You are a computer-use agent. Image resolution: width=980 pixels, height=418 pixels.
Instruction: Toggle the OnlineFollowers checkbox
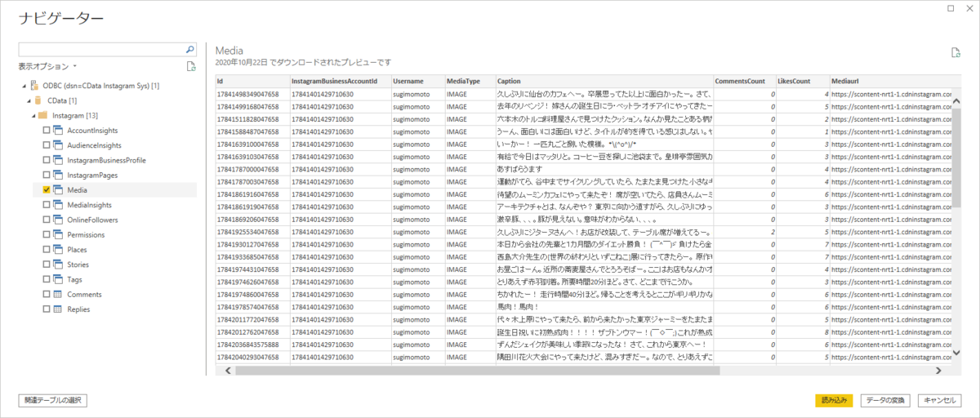click(46, 220)
